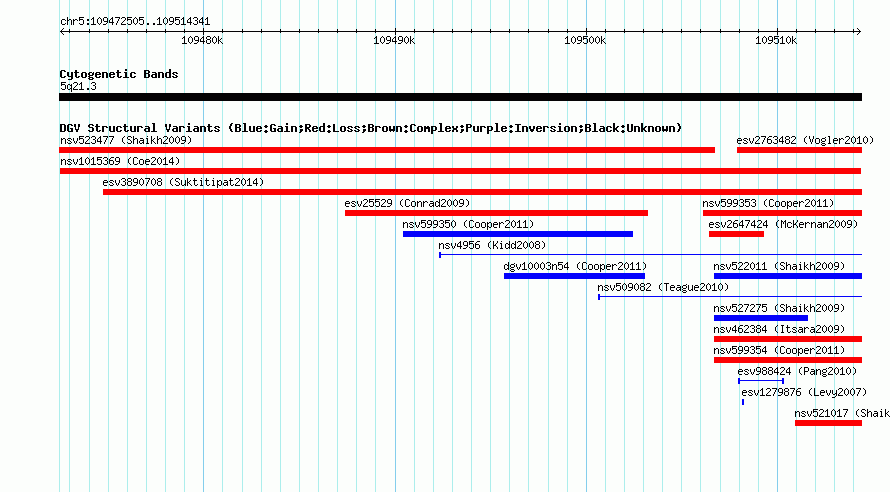Select nsv599353 (Cooper2011) label

click(x=768, y=203)
